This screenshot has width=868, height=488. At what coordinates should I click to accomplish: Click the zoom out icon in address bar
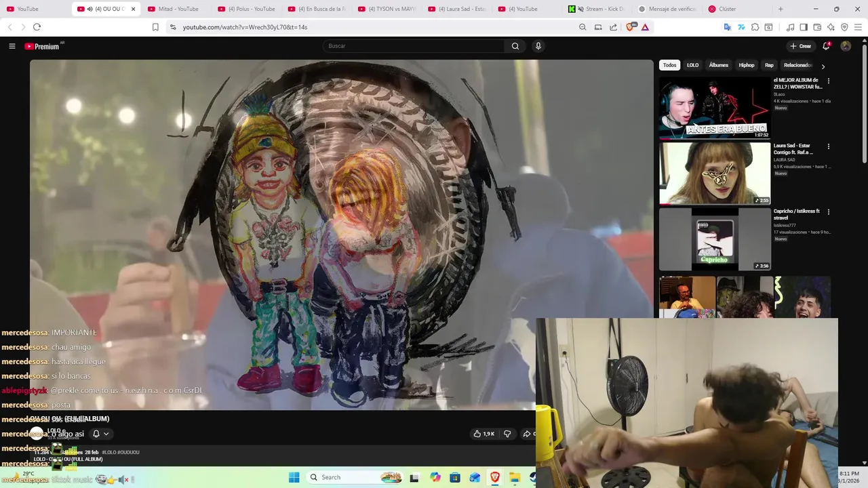(583, 27)
